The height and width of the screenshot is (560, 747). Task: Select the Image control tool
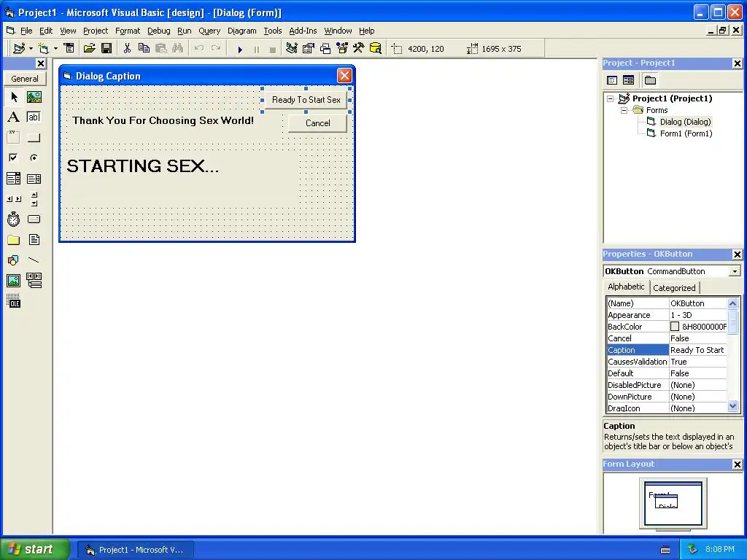[14, 281]
